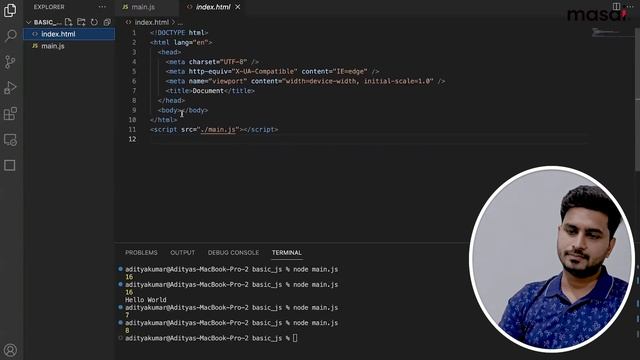Click the New File icon in Explorer

68,22
